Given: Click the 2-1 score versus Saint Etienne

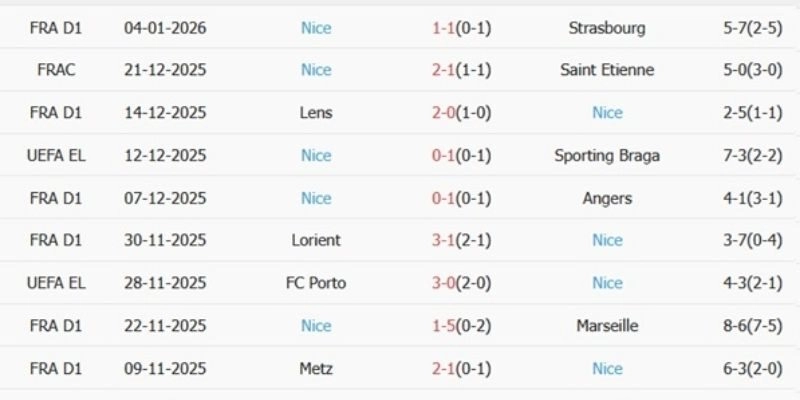Looking at the screenshot, I should 443,70.
